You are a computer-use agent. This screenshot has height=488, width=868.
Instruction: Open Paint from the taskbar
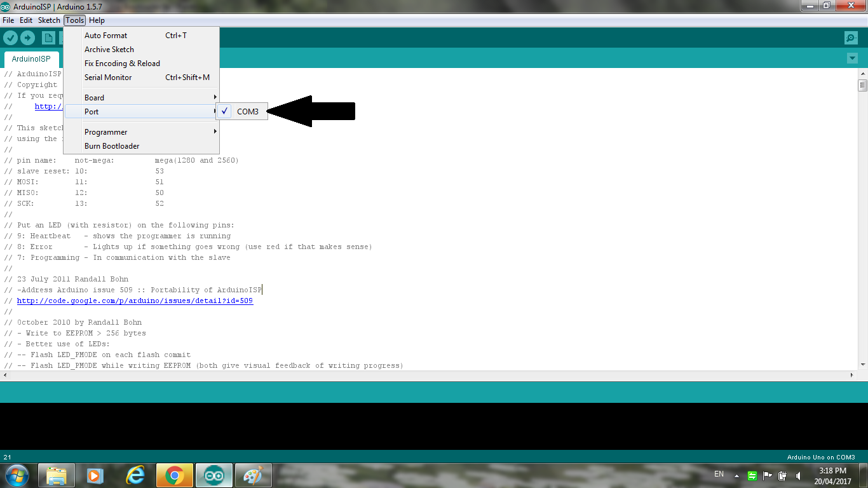tap(254, 475)
